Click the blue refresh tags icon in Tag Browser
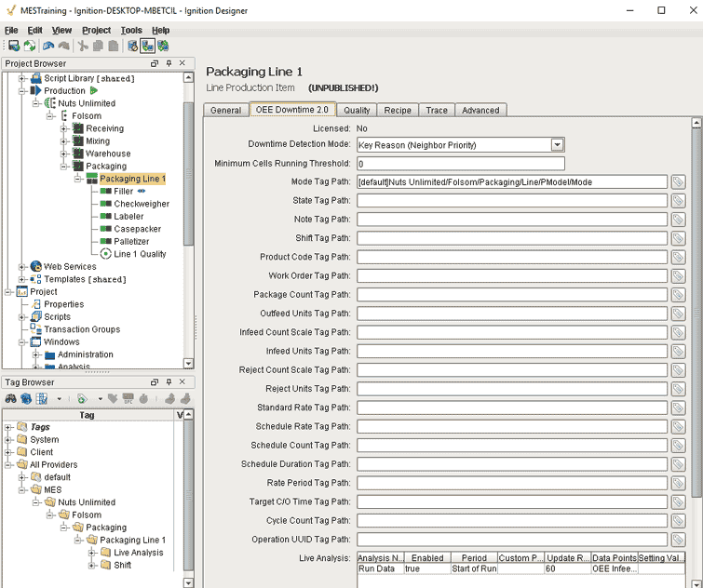The height and width of the screenshot is (588, 703). (26, 398)
